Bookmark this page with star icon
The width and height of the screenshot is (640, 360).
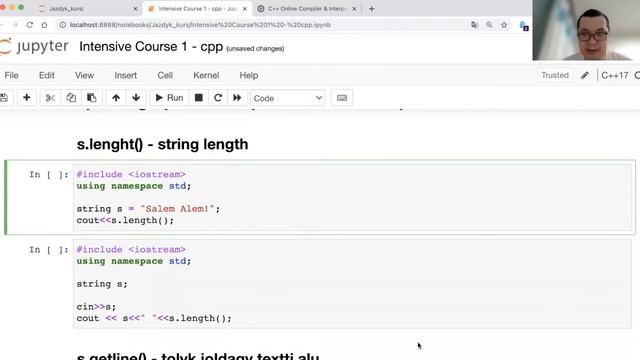coord(504,25)
